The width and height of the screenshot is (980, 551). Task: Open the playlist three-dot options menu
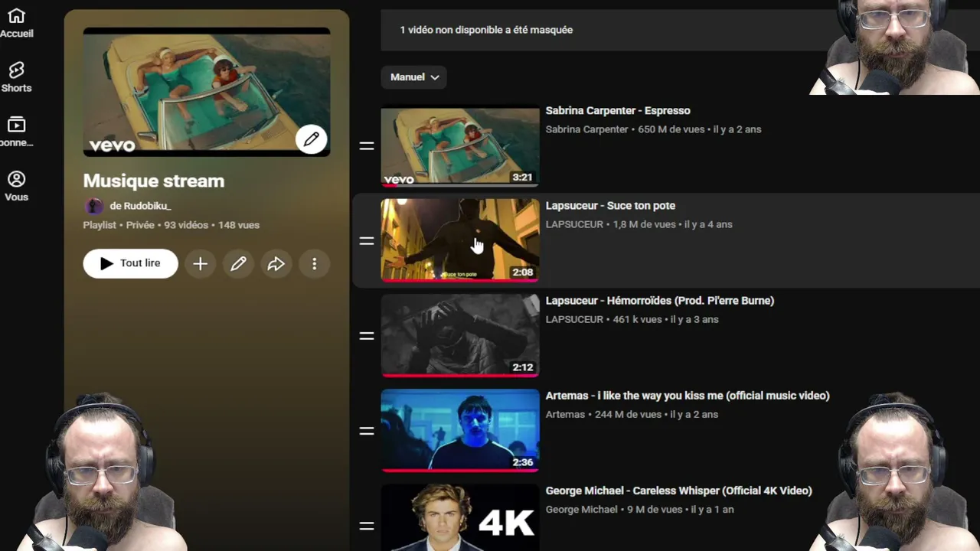(314, 264)
